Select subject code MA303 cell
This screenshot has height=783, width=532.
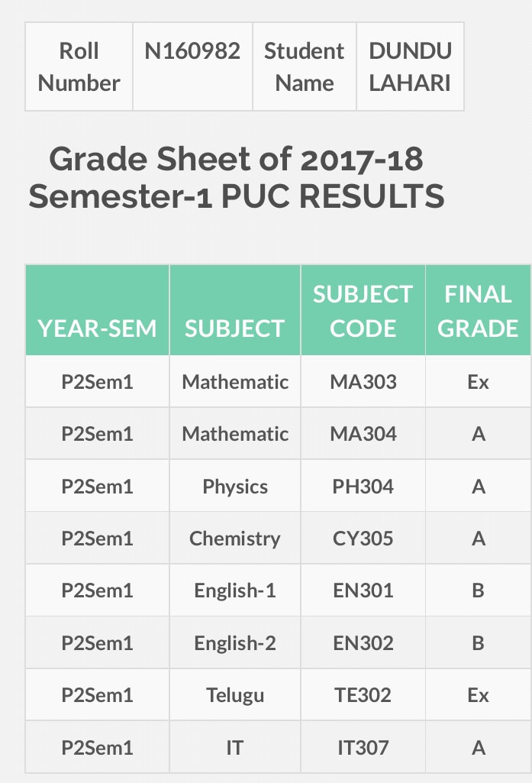(x=363, y=381)
